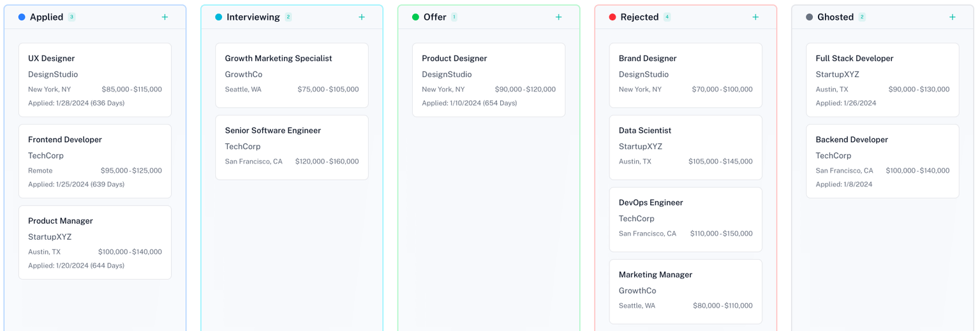Click the plus icon in Ghosted column
This screenshot has width=980, height=331.
(952, 17)
